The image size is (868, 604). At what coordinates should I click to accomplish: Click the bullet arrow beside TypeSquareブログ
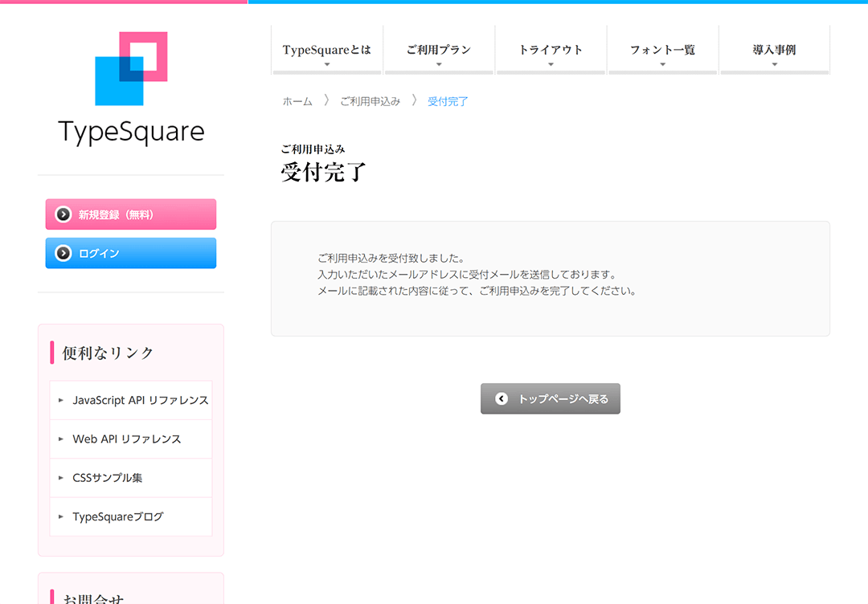tap(61, 516)
